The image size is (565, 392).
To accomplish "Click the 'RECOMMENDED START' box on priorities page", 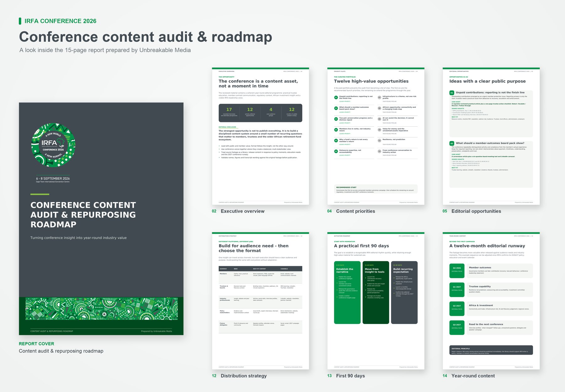I will click(x=376, y=189).
